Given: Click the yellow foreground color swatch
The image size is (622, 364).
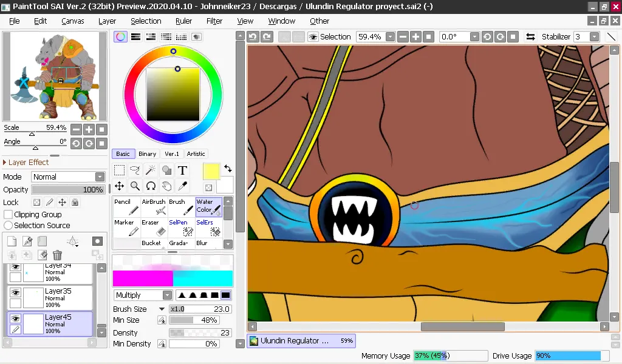Looking at the screenshot, I should click(x=211, y=171).
